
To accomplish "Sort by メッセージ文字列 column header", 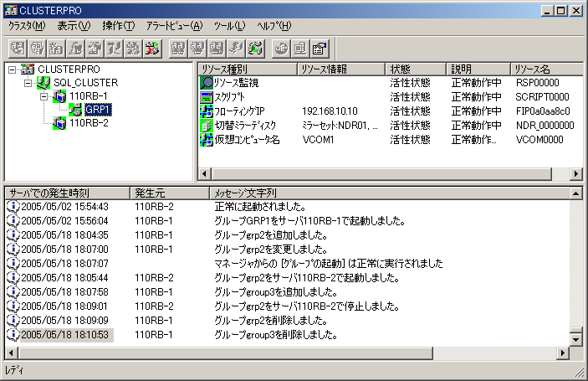I will click(x=389, y=193).
